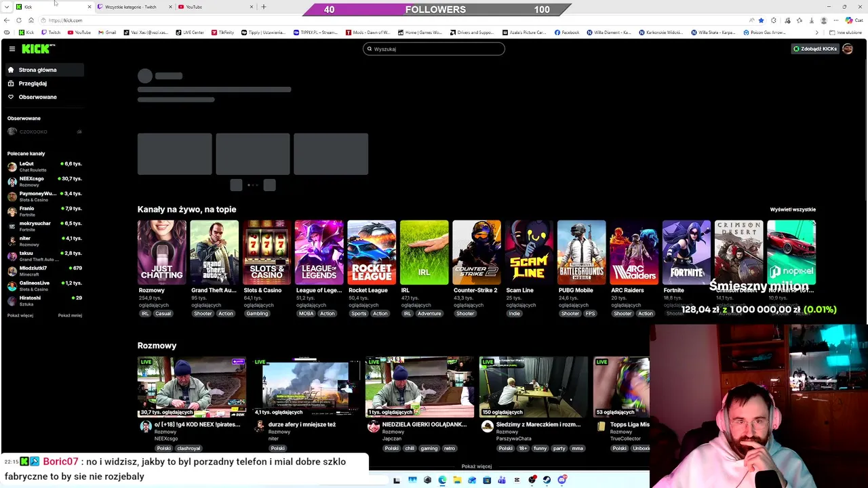Click the clashroyal tag on NEEXcsgo stream
Image resolution: width=868 pixels, height=488 pixels.
pyautogui.click(x=189, y=449)
